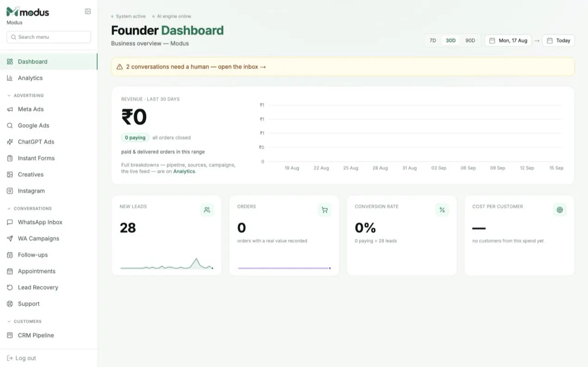Click the 0 paying badge
The height and width of the screenshot is (367, 588).
tap(135, 137)
